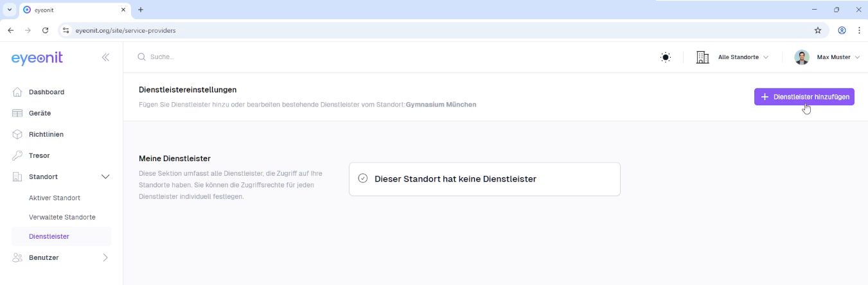Go forward in browser history
868x285 pixels.
[28, 30]
